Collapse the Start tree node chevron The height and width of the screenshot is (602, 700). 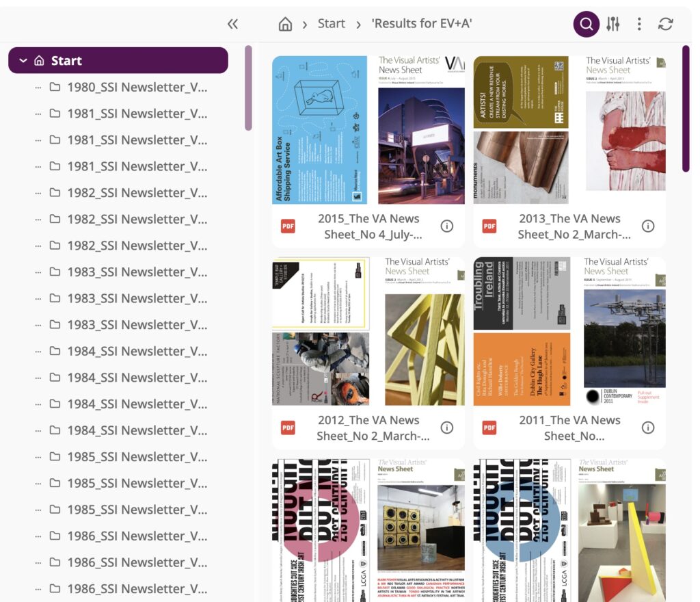pyautogui.click(x=23, y=60)
